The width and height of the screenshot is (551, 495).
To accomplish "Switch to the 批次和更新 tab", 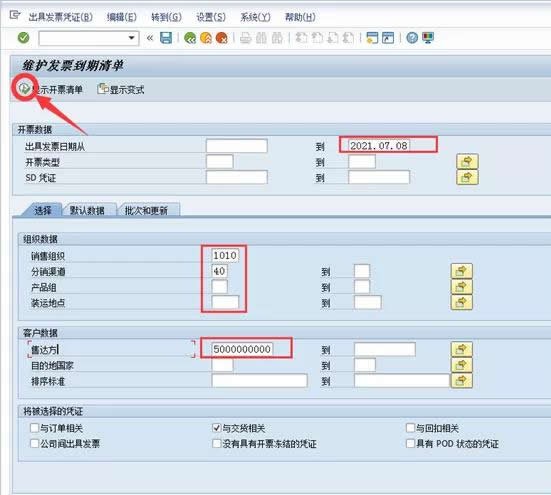I will [x=146, y=210].
